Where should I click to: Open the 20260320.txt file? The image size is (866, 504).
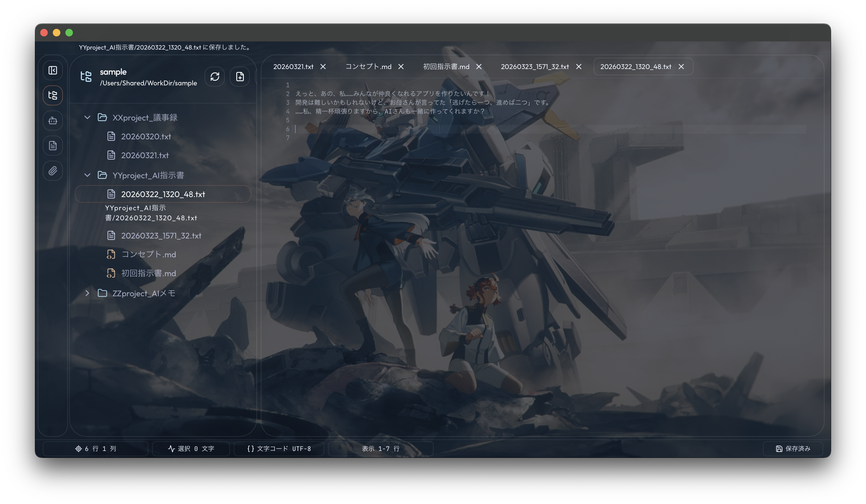146,136
